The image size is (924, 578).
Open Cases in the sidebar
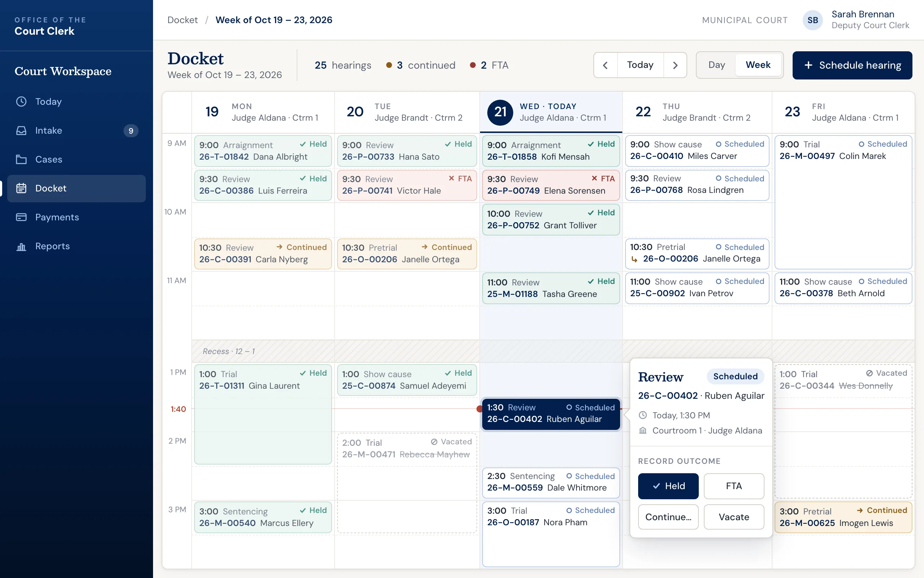[77, 159]
